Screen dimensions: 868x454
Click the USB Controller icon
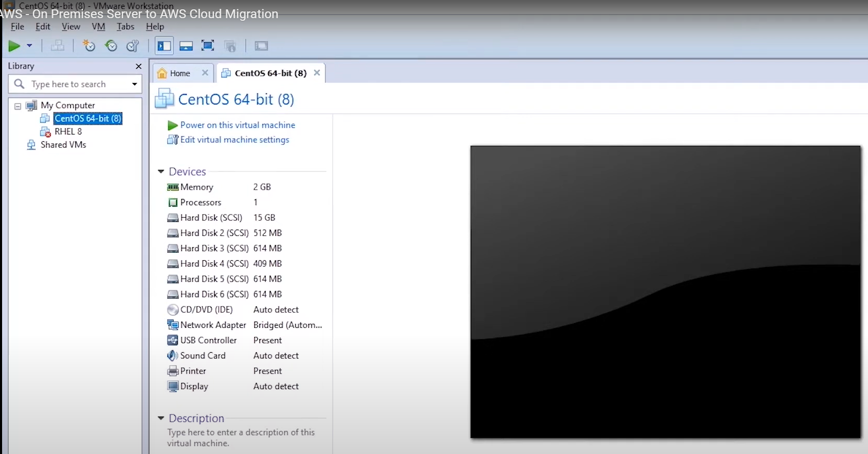point(173,340)
